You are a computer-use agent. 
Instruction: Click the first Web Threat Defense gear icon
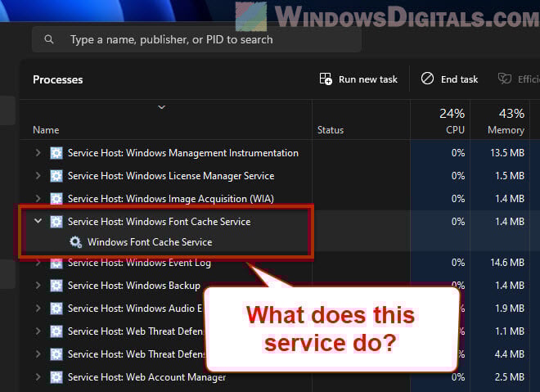[56, 331]
